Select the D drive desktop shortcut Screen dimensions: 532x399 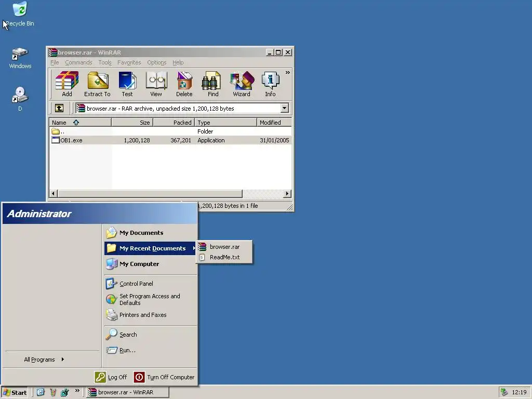click(20, 99)
